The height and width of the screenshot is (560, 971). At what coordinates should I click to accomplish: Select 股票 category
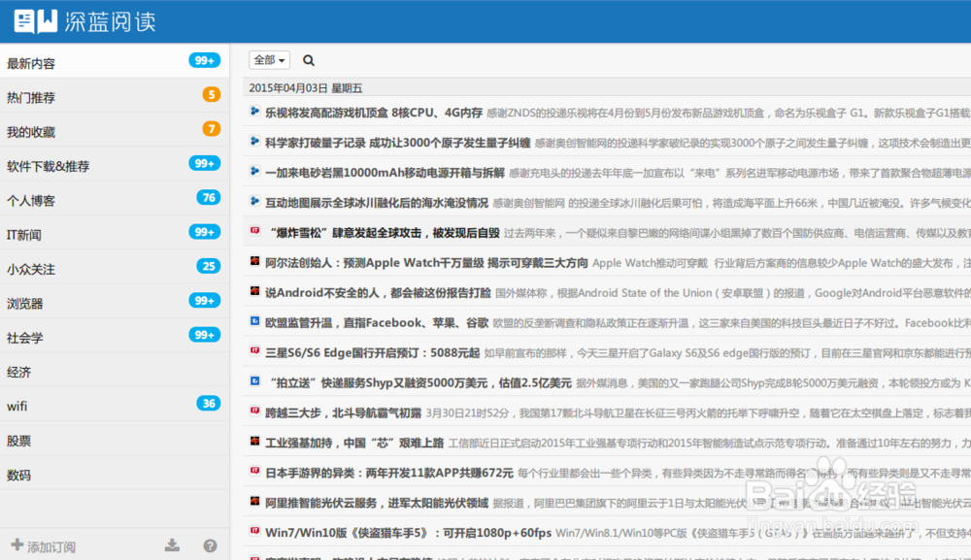click(115, 438)
